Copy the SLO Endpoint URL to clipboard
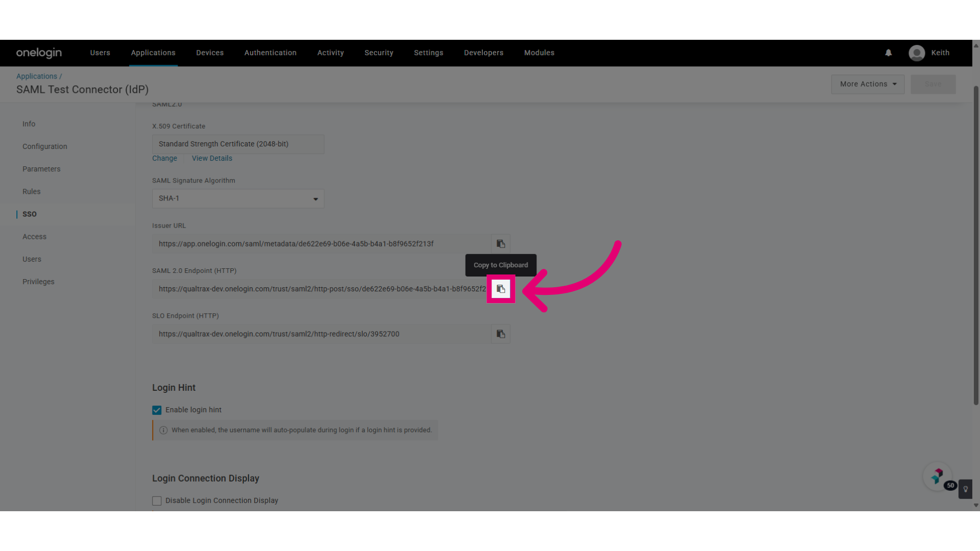Viewport: 980px width, 551px height. [501, 334]
